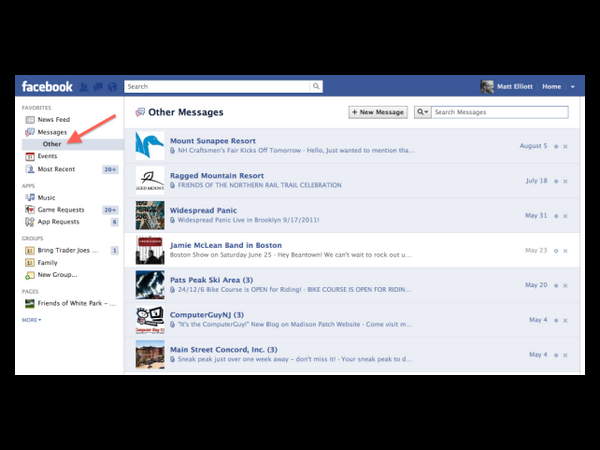Open Messages in sidebar
The image size is (600, 450).
[x=52, y=132]
